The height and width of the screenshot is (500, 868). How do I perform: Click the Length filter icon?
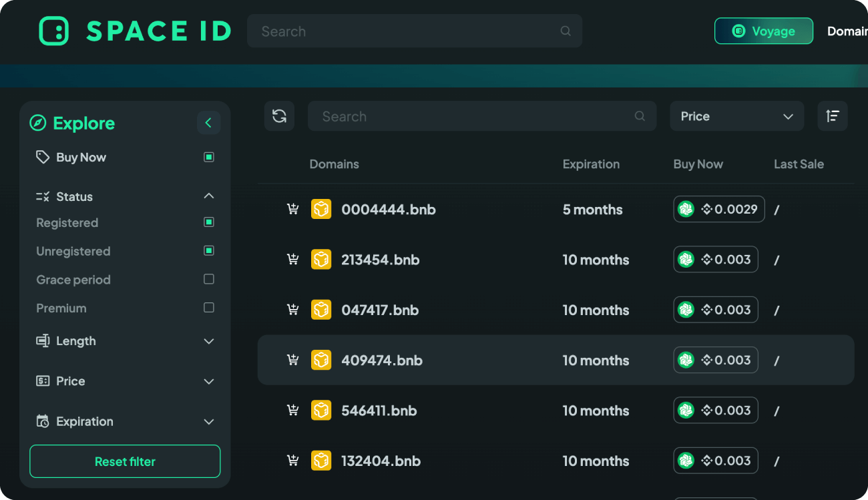(43, 341)
